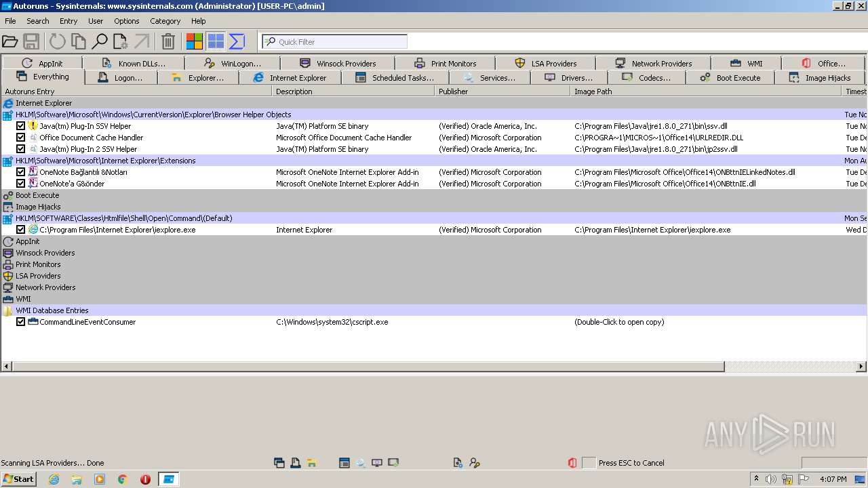This screenshot has width=868, height=488.
Task: Uncheck the iexplore.exe entry checkbox
Action: click(20, 230)
